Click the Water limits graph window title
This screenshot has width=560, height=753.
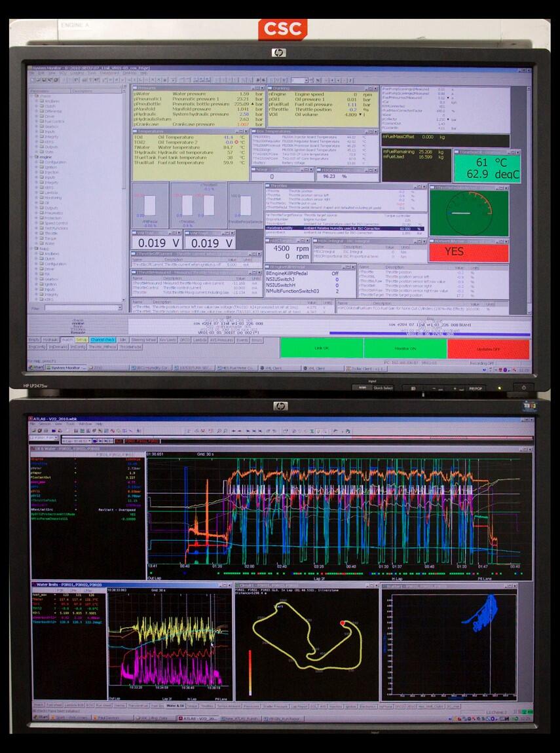point(132,585)
